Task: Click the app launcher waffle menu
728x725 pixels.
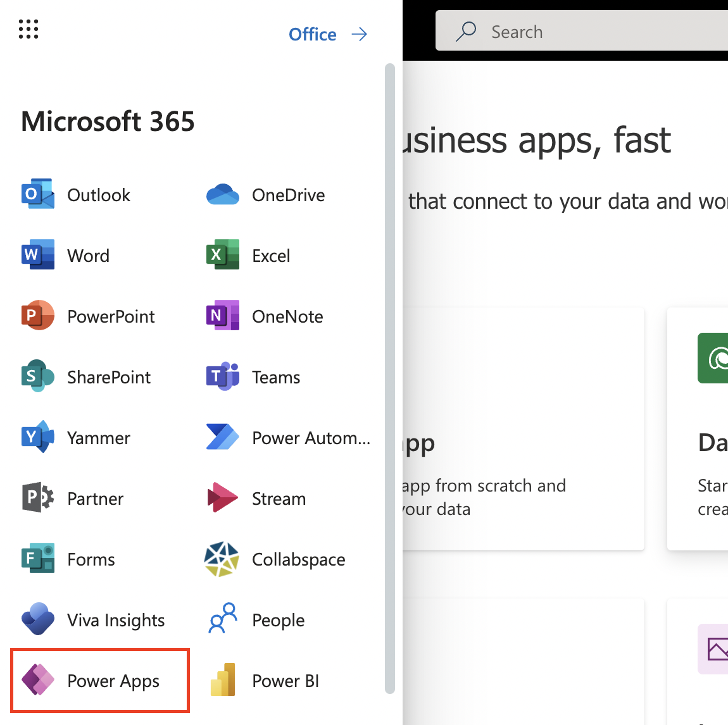Action: tap(28, 29)
